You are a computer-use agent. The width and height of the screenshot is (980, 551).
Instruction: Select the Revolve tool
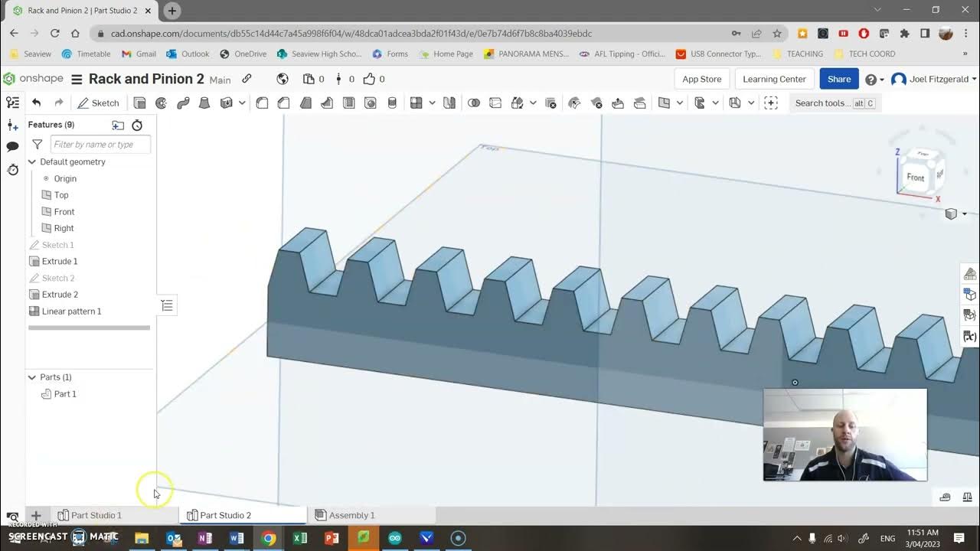[x=161, y=103]
